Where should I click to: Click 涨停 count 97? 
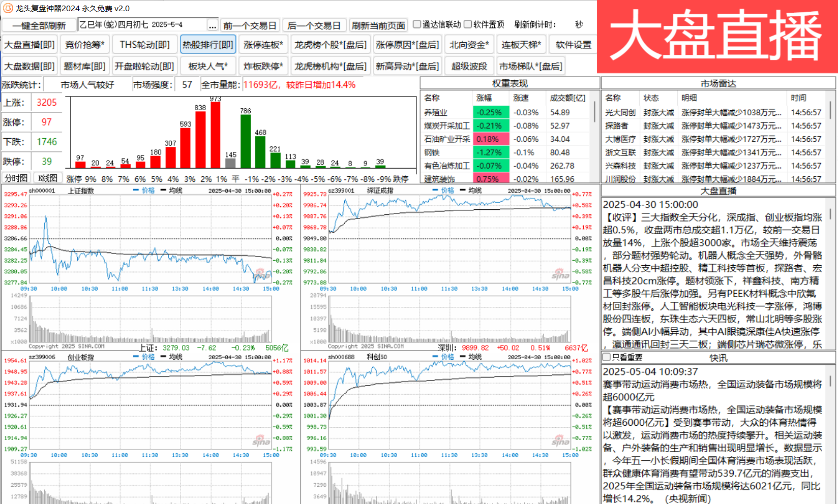47,122
